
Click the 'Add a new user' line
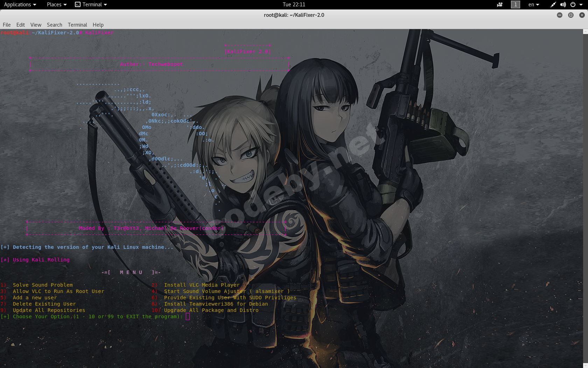29,298
